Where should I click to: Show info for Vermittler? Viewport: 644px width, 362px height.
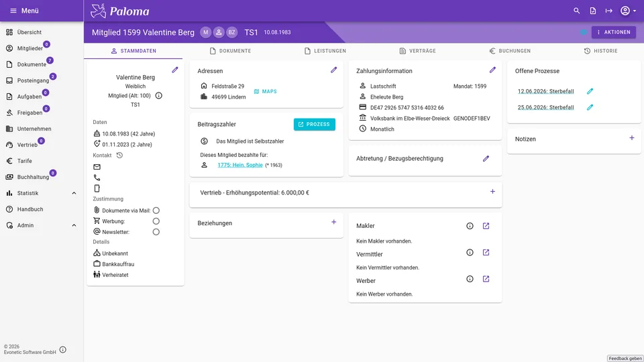470,253
